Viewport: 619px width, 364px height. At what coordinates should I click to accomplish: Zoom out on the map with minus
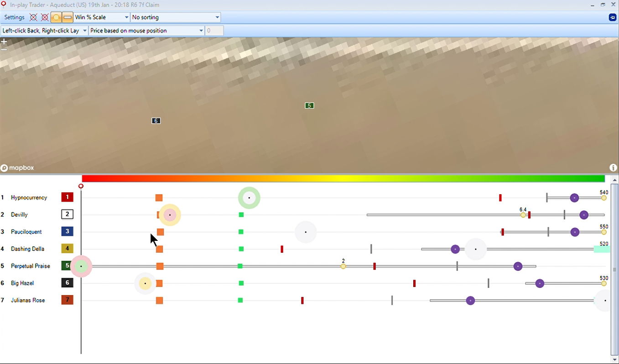pyautogui.click(x=4, y=48)
